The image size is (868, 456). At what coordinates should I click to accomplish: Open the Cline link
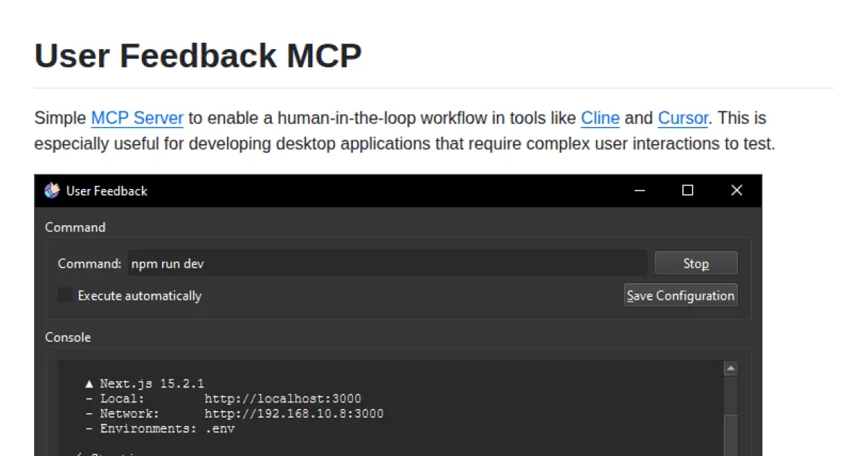[600, 118]
